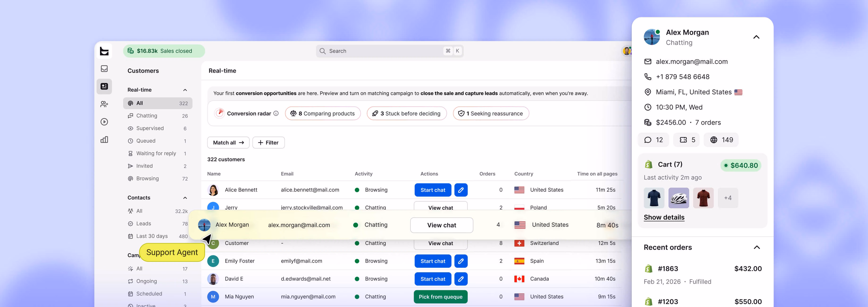Click +4 more cart items tile
The image size is (868, 307).
pos(727,198)
